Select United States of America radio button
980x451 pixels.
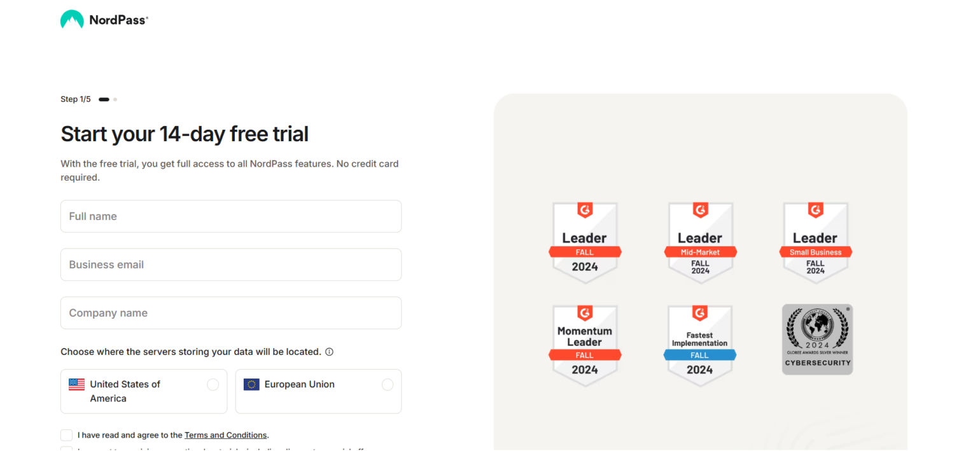point(213,384)
